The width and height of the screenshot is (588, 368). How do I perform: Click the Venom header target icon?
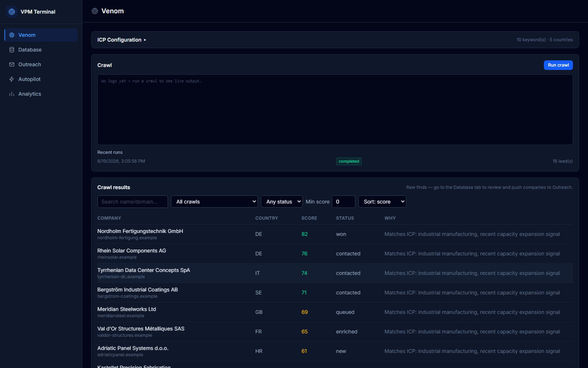click(95, 11)
